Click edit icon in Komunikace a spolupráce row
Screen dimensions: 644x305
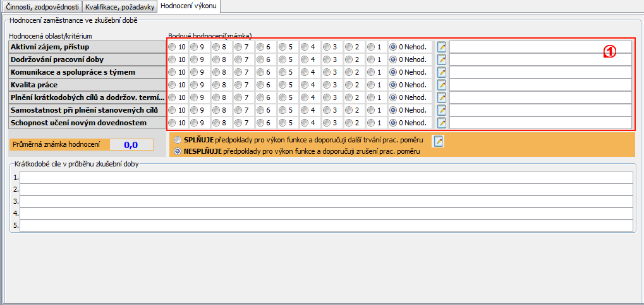click(442, 72)
